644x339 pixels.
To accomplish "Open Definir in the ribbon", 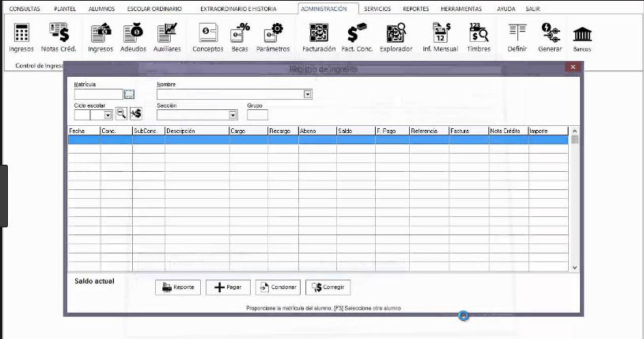I will coord(517,37).
